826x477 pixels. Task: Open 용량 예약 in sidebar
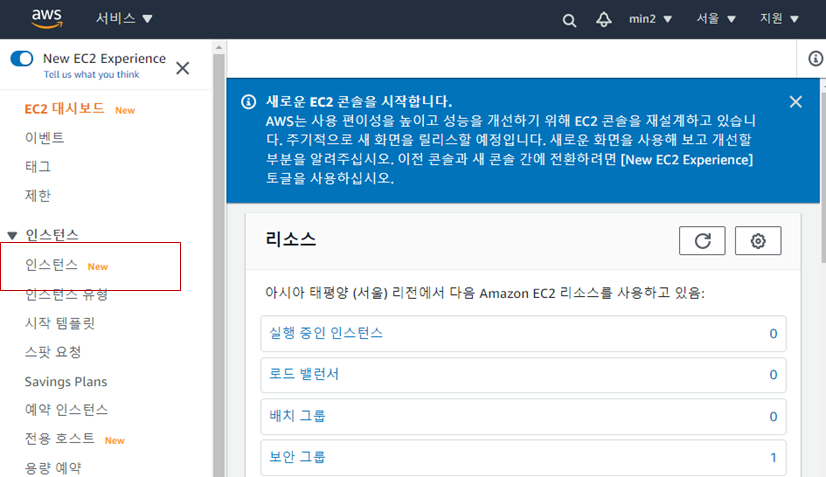click(53, 468)
